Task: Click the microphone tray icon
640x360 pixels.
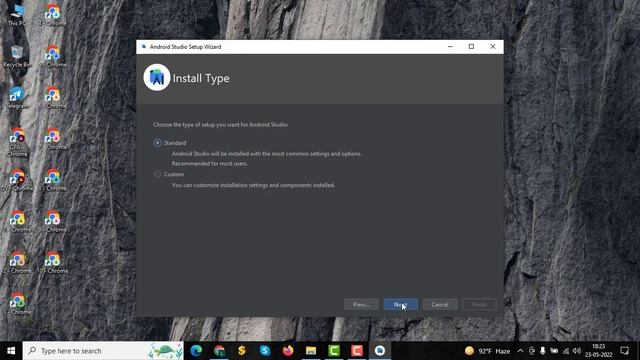Action: (542, 351)
